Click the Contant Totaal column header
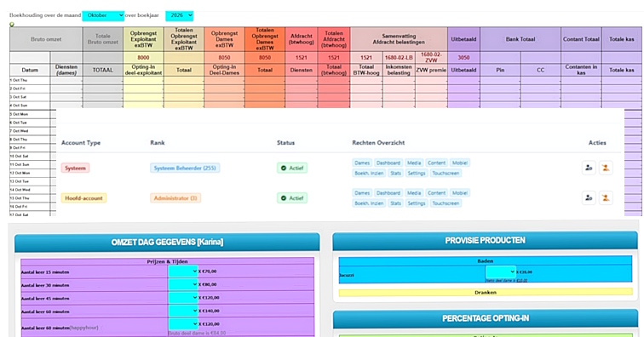 [x=581, y=39]
